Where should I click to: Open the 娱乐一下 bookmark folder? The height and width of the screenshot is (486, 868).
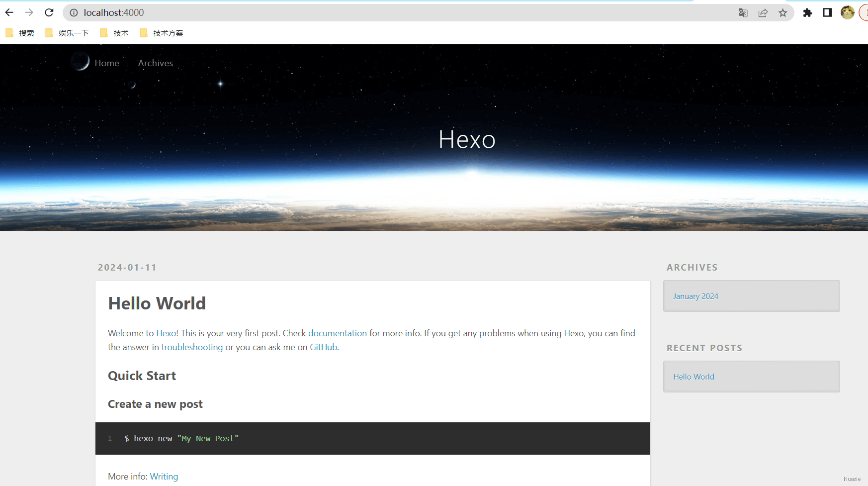coord(67,33)
